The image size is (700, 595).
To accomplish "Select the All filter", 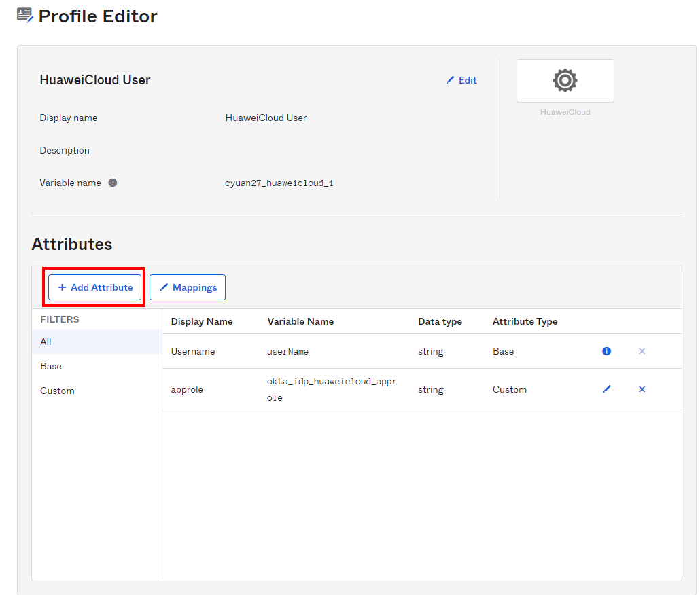I will [x=46, y=342].
